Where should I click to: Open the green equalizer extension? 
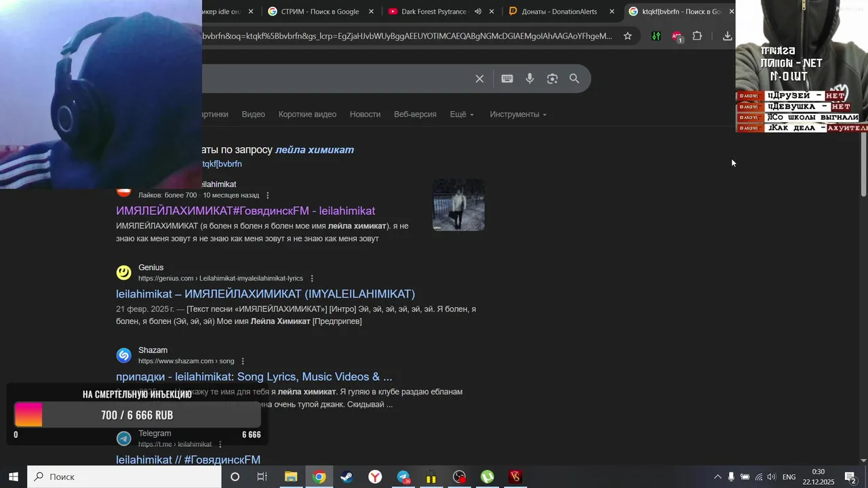(656, 36)
